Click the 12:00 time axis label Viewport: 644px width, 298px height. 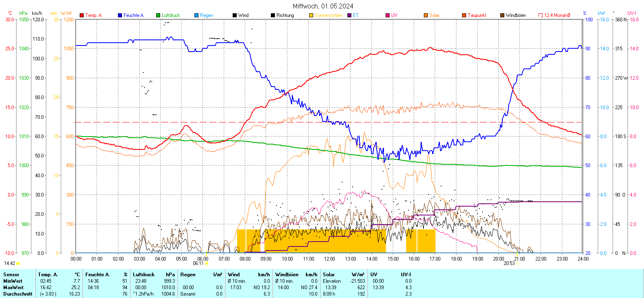pos(329,259)
